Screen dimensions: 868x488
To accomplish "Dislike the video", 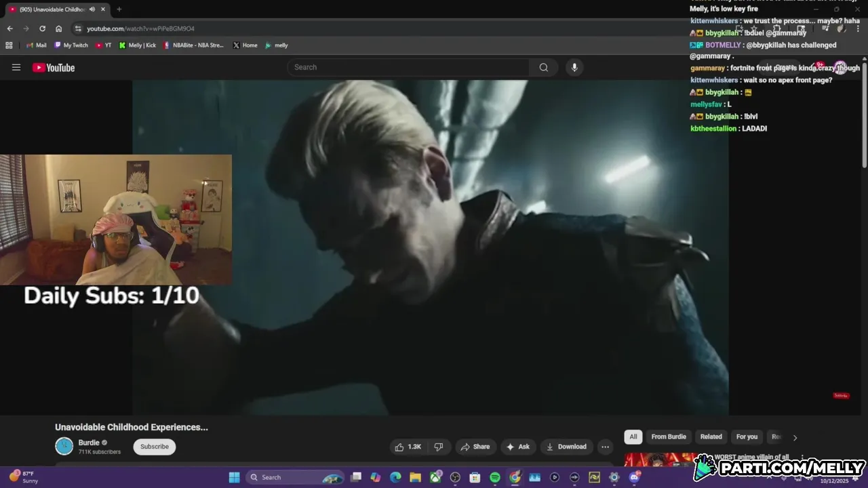I will (439, 447).
